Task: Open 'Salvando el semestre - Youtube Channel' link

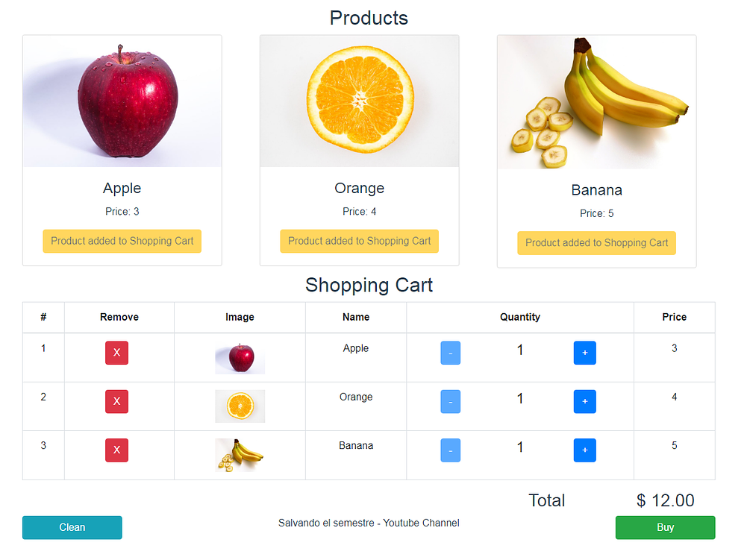Action: coord(369,523)
